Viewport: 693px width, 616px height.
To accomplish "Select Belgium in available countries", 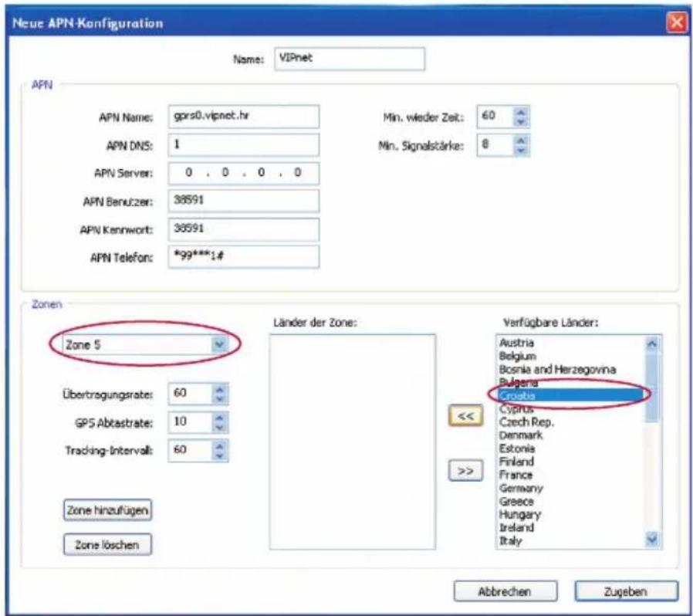I will 518,356.
